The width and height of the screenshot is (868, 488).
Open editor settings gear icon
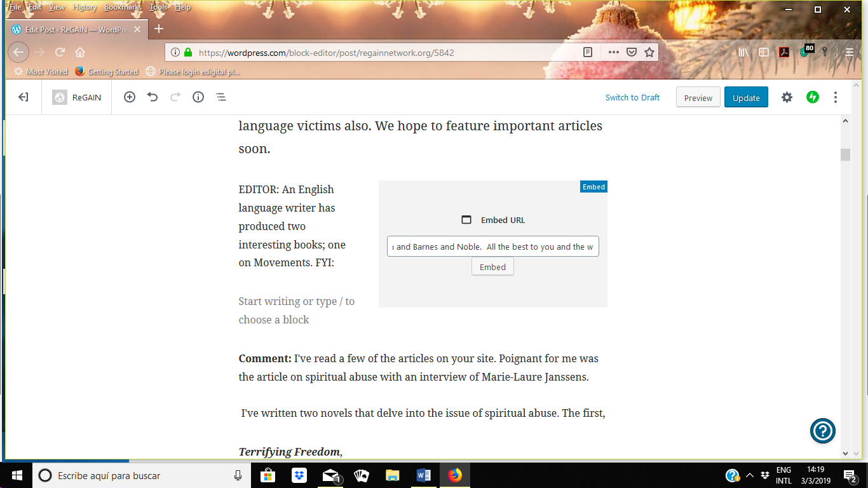coord(787,97)
